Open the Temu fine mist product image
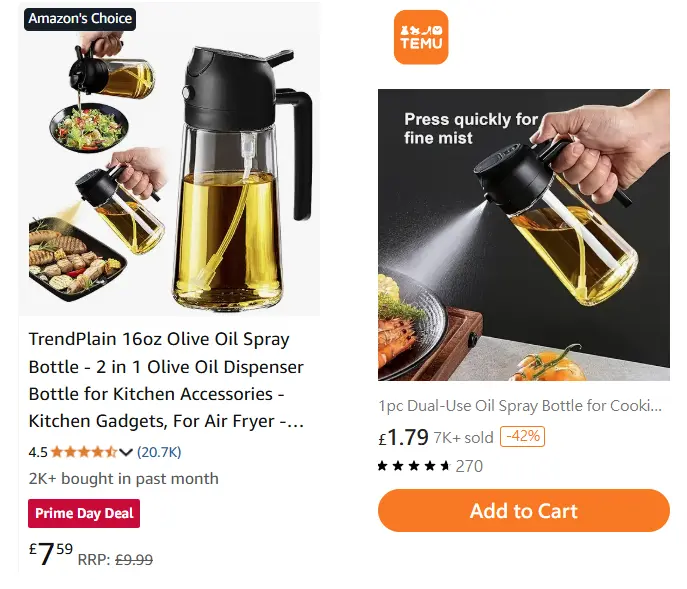 pos(524,235)
